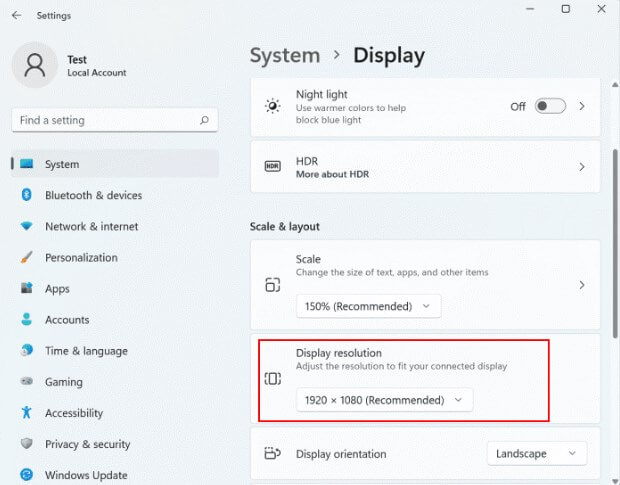Click the Find a setting search box
620x485 pixels.
(105, 120)
